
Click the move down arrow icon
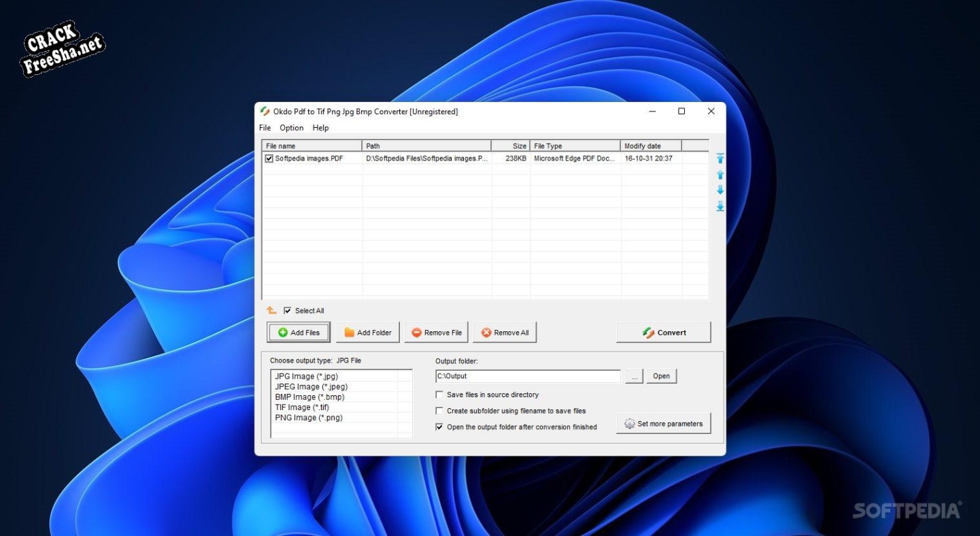[720, 190]
